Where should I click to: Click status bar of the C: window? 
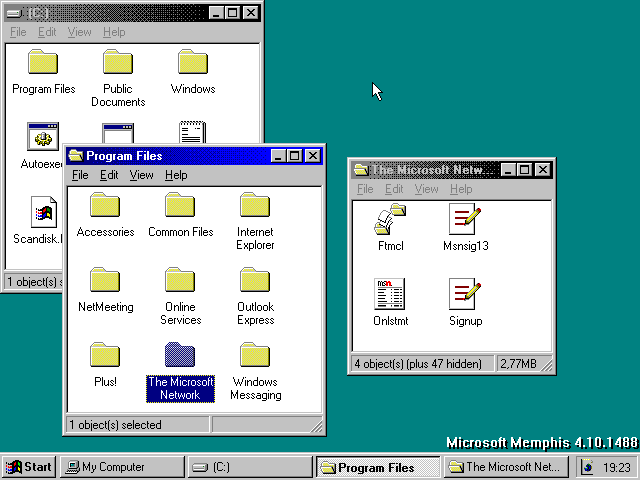(x=33, y=282)
